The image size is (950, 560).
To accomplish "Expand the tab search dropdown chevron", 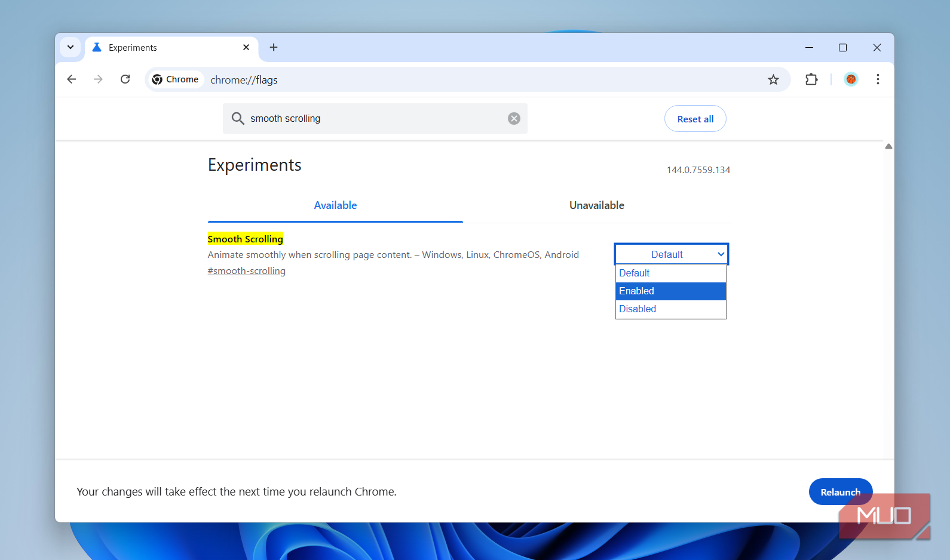I will click(71, 47).
